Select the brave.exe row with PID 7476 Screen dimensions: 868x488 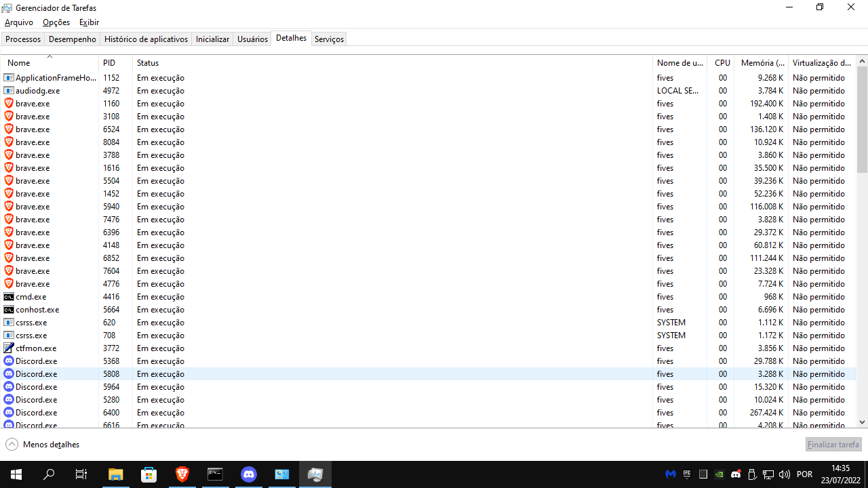[x=429, y=220]
